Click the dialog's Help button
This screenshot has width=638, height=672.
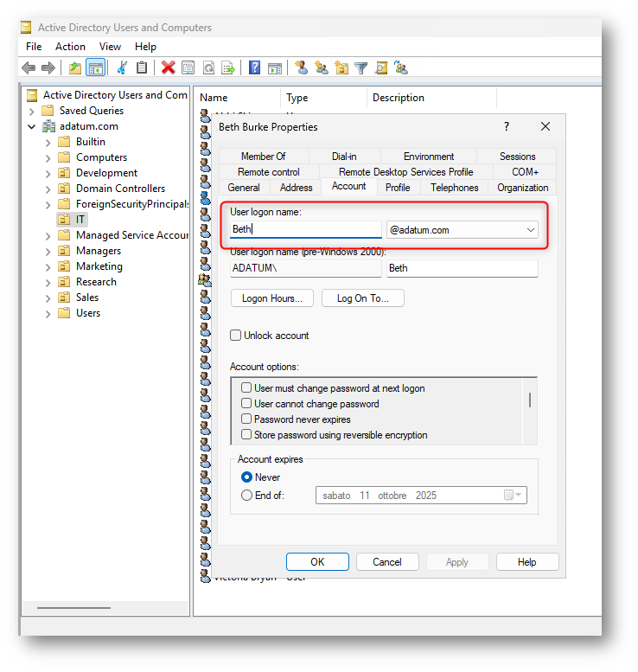coord(527,562)
